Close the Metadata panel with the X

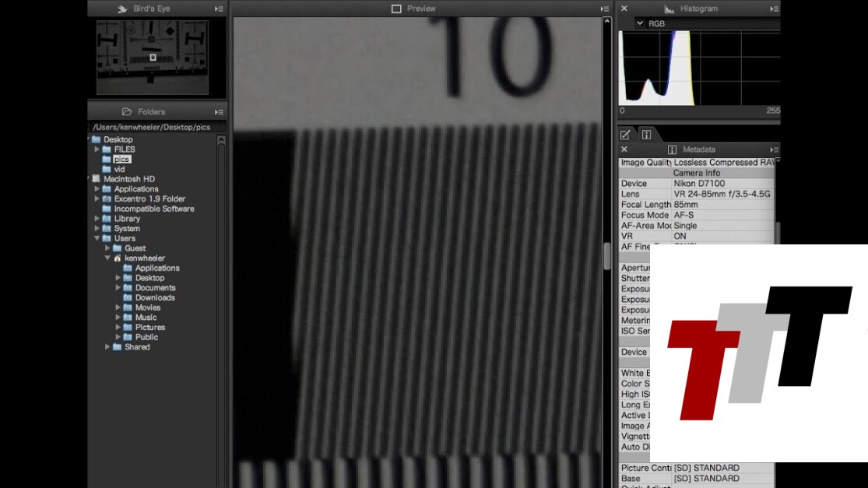[624, 149]
